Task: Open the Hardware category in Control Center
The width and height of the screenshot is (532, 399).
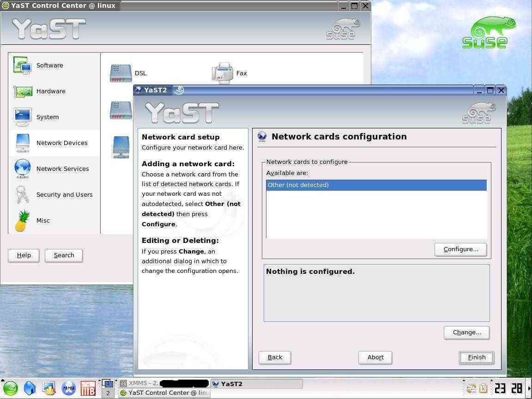Action: pos(54,91)
